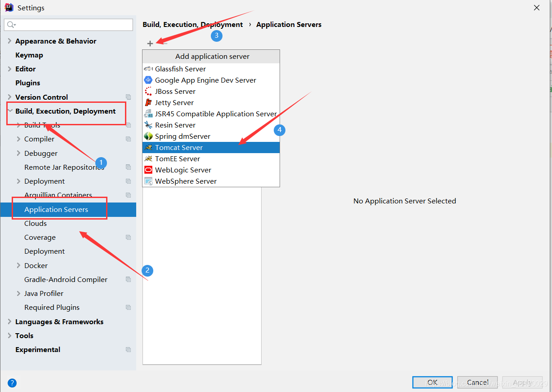Click the Jetty Server icon
552x392 pixels.
tap(148, 102)
